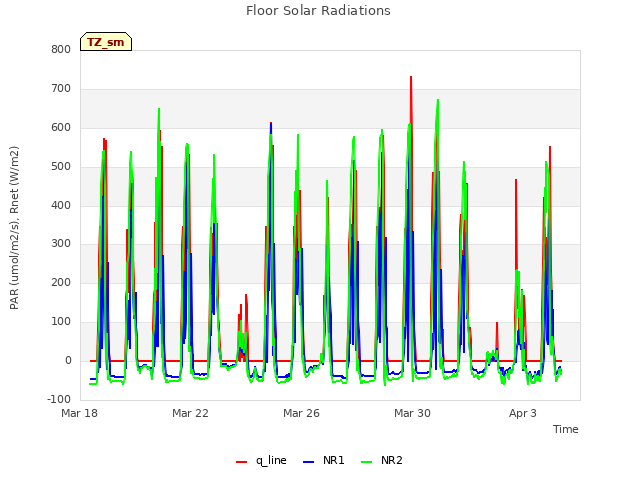Click the blue NR1 peak near Mar 25
Screen dimensions: 640x480
click(271, 124)
